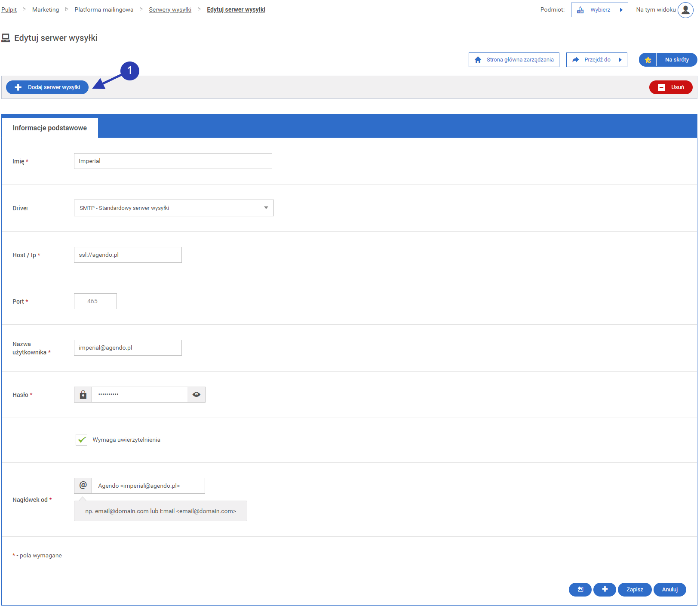
Task: Go to Serwery wysyłki in the breadcrumb
Action: click(170, 9)
